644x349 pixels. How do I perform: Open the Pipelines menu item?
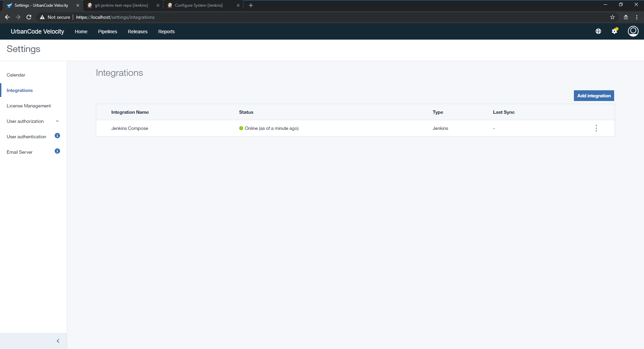107,31
